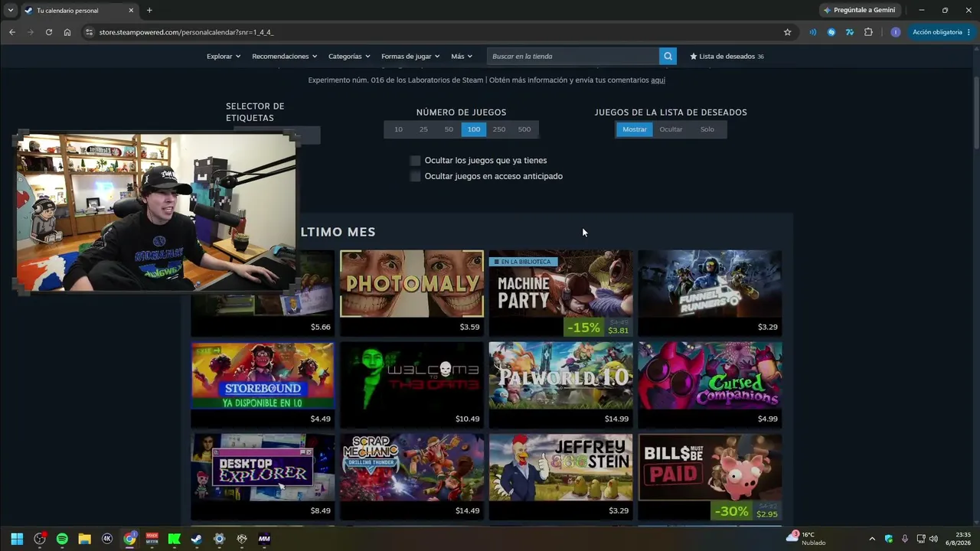Click the store search magnifier button
Image resolution: width=980 pixels, height=551 pixels.
pyautogui.click(x=668, y=56)
